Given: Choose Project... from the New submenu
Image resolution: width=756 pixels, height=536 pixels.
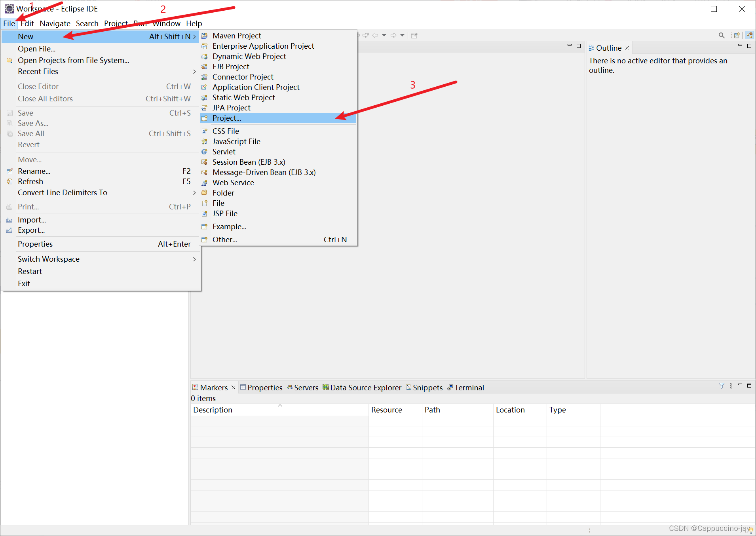Looking at the screenshot, I should 279,118.
